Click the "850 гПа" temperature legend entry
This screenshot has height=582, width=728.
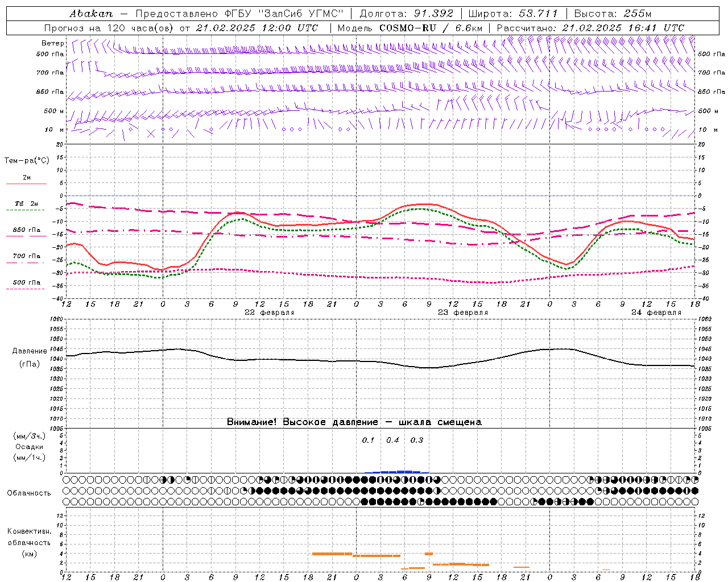(x=27, y=230)
